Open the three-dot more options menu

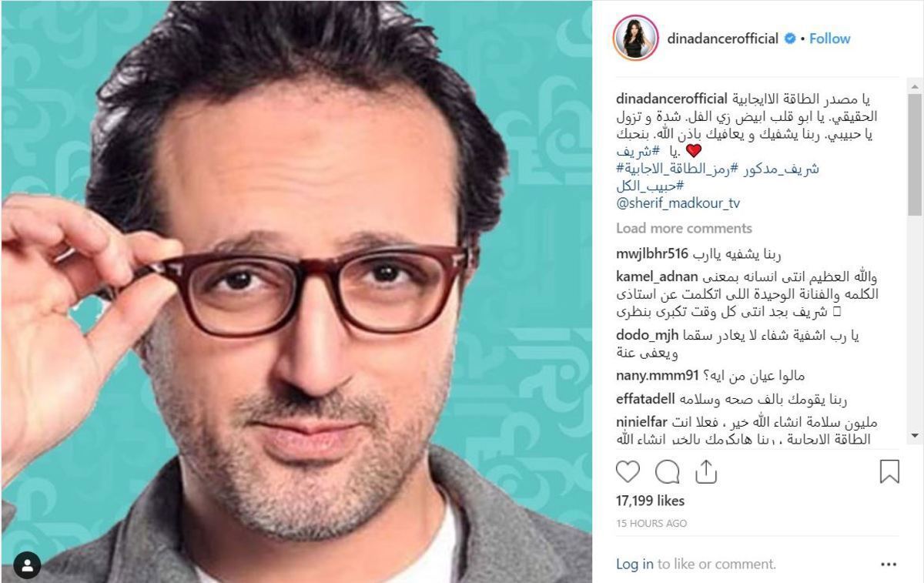point(889,565)
